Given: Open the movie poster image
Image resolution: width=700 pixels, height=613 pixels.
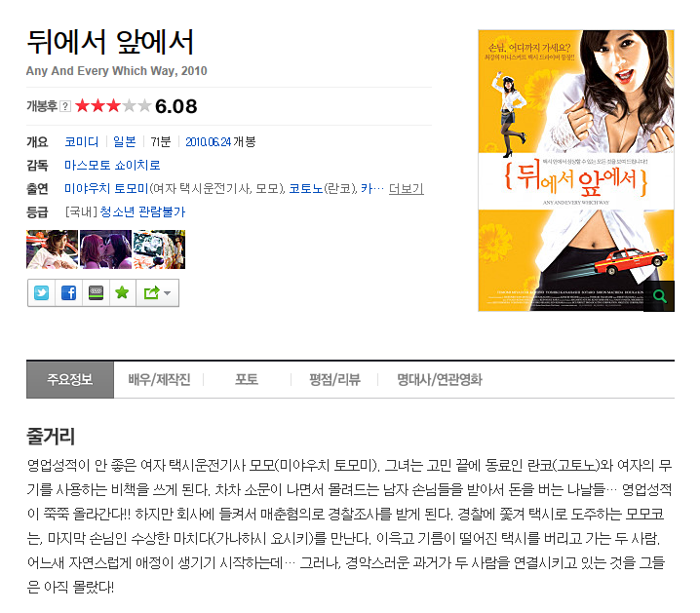Looking at the screenshot, I should 576,171.
